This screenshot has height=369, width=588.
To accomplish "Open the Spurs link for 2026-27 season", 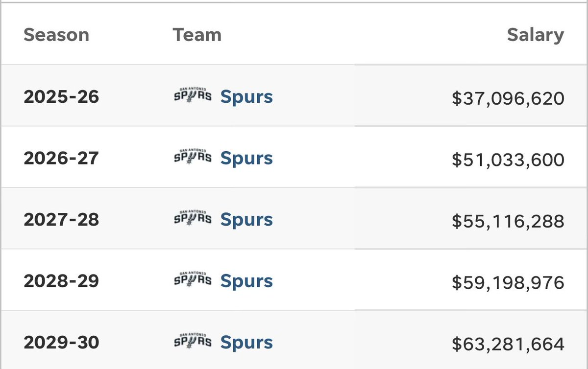I will (246, 159).
